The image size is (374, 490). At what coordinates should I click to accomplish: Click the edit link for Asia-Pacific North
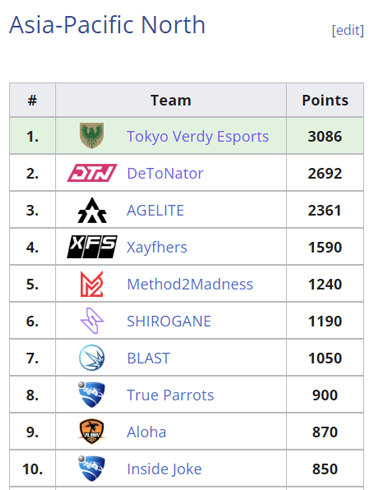coord(348,30)
